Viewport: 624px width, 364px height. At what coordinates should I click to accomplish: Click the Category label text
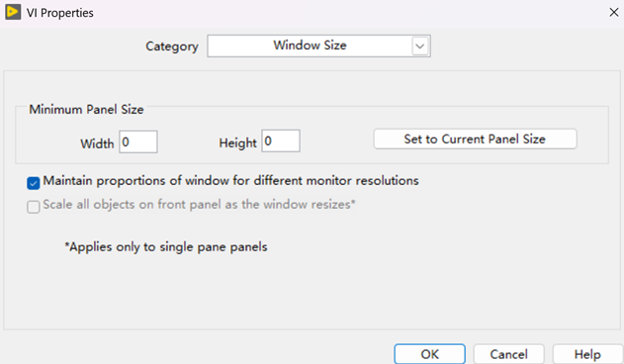click(x=172, y=46)
